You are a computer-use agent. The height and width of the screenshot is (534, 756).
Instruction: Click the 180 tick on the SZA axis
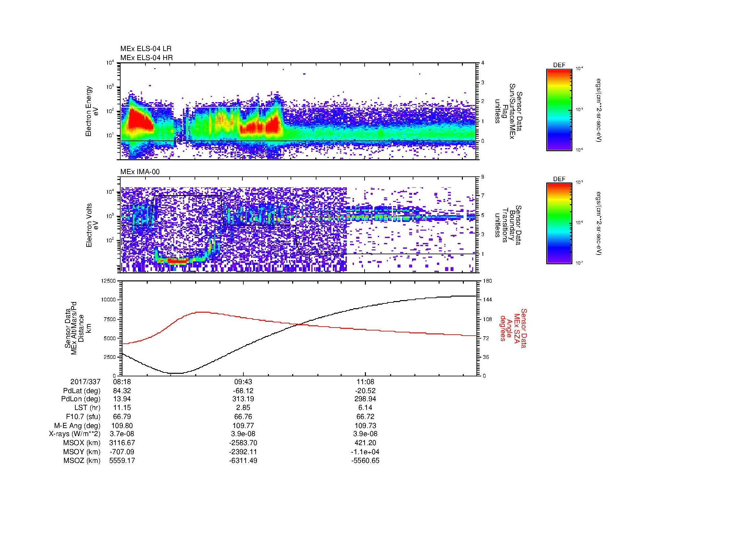[x=487, y=281]
